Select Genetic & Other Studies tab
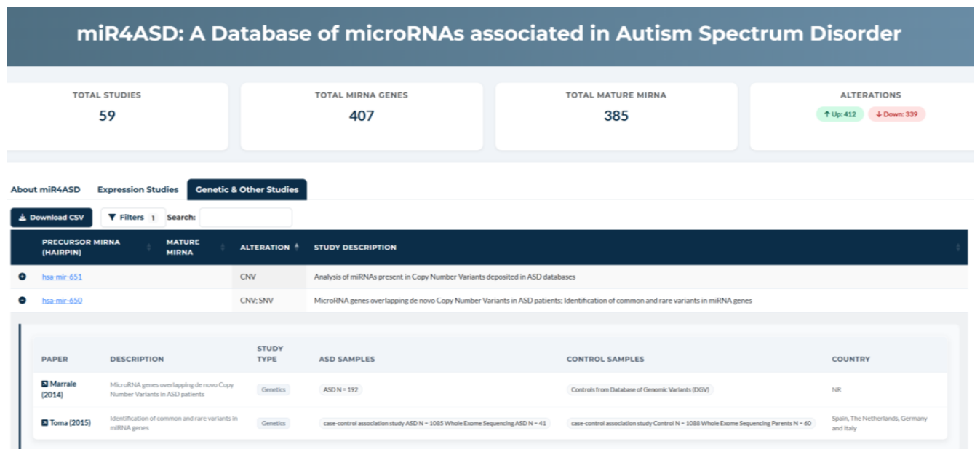 click(x=247, y=189)
